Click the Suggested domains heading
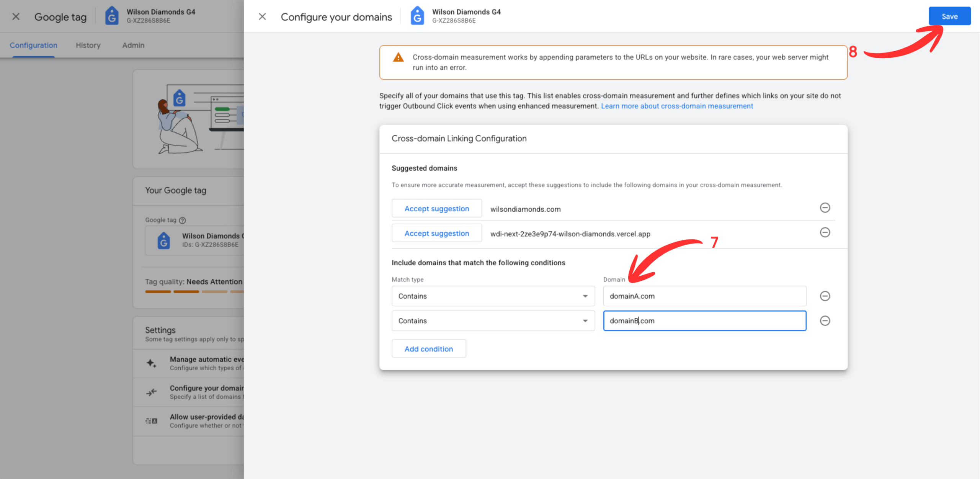The image size is (980, 479). coord(424,168)
